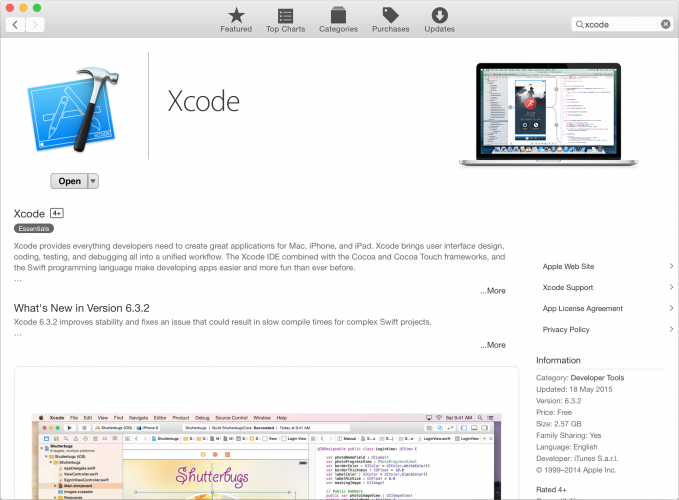Clear the xcode search text
This screenshot has height=500, width=679.
666,24
